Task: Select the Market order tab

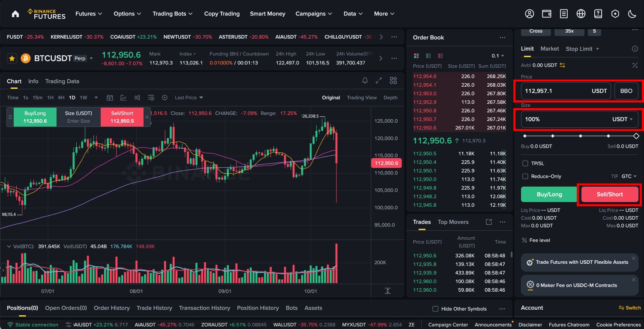Action: 550,49
